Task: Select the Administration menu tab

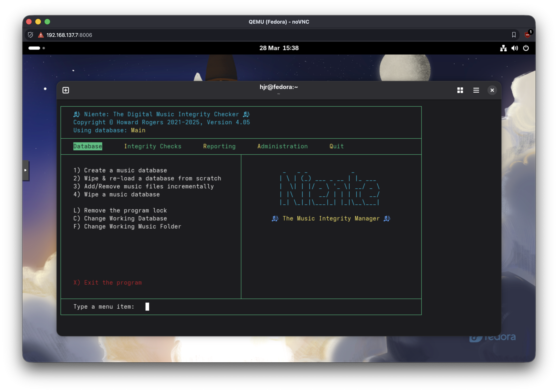Action: coord(282,146)
